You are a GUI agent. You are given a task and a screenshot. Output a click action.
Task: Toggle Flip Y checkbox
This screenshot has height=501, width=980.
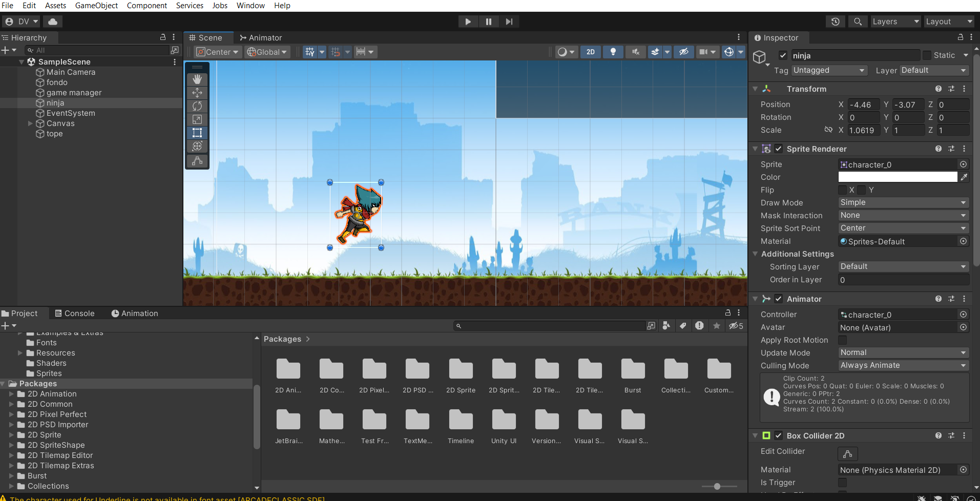pyautogui.click(x=862, y=190)
